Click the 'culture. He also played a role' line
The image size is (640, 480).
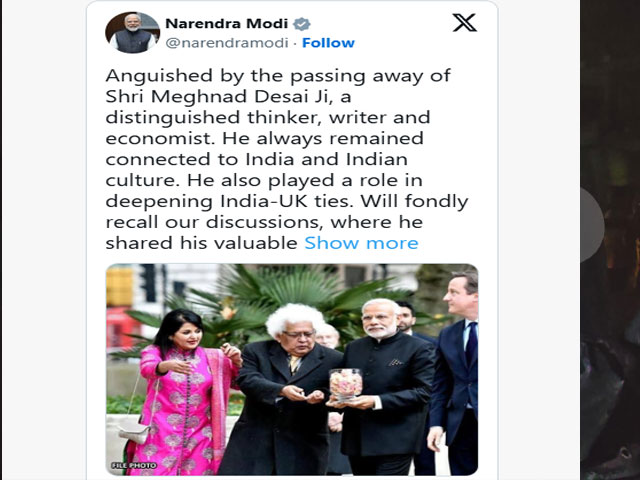[264, 180]
